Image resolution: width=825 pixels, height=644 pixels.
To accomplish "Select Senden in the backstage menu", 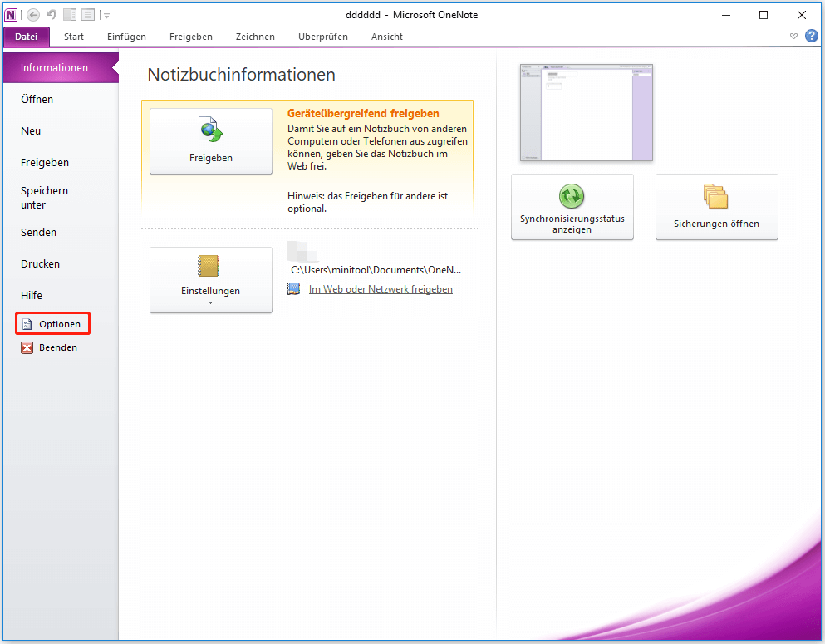I will (38, 232).
